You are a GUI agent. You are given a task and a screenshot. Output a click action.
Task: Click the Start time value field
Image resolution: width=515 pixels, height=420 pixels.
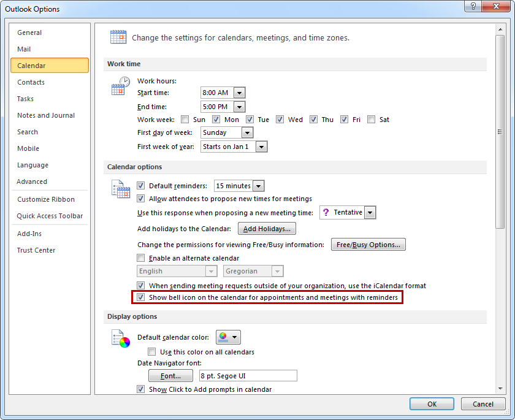[217, 93]
